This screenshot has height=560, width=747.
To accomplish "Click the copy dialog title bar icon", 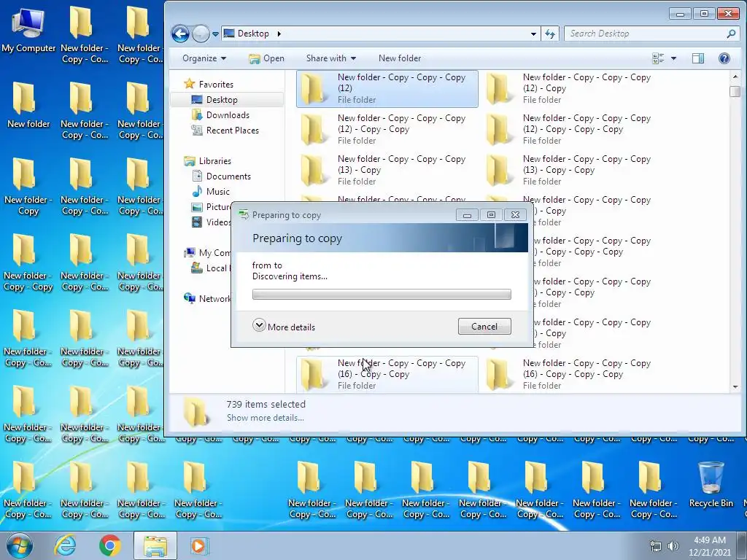I will pos(244,215).
